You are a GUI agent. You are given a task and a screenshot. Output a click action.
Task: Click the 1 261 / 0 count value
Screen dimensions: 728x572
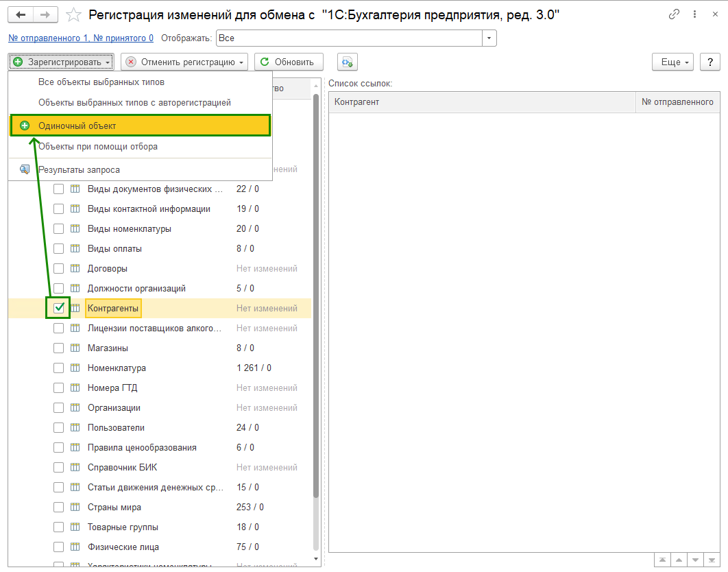click(x=254, y=368)
